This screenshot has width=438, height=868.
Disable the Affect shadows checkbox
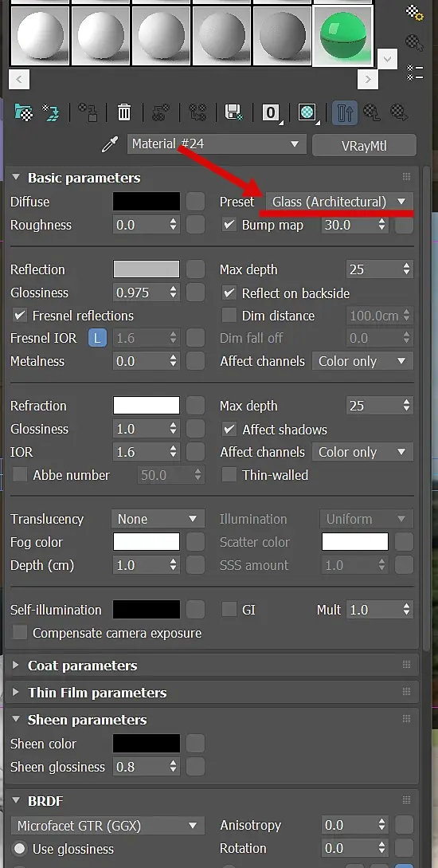pos(229,430)
